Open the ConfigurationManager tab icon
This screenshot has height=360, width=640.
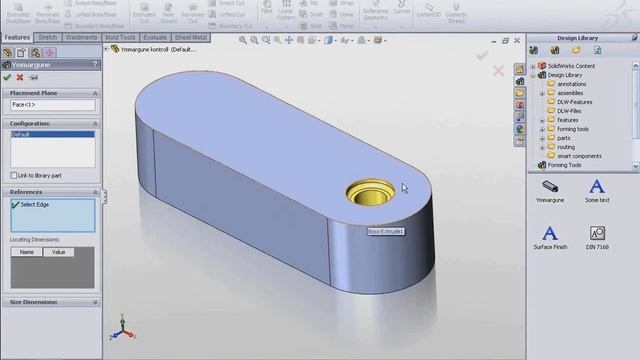36,53
